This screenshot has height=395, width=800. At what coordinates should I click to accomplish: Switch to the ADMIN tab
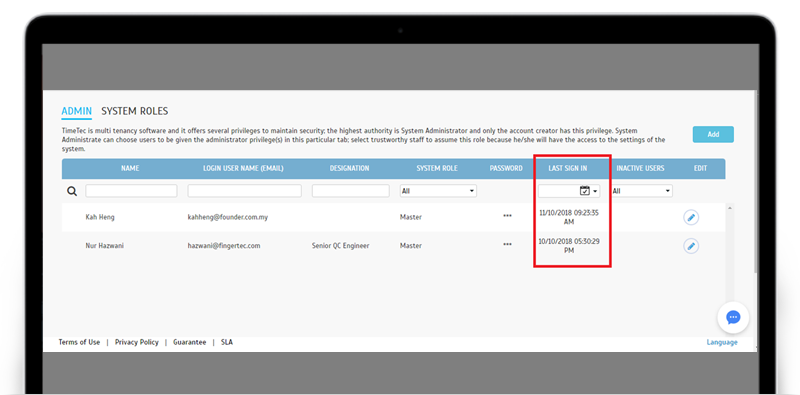tap(77, 111)
